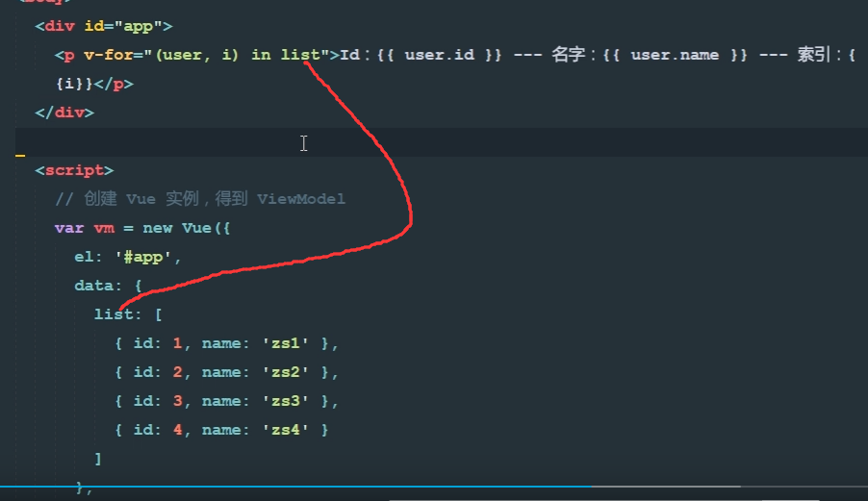Click the video progress bar at bottom
Viewport: 868px width, 501px height.
[434, 487]
